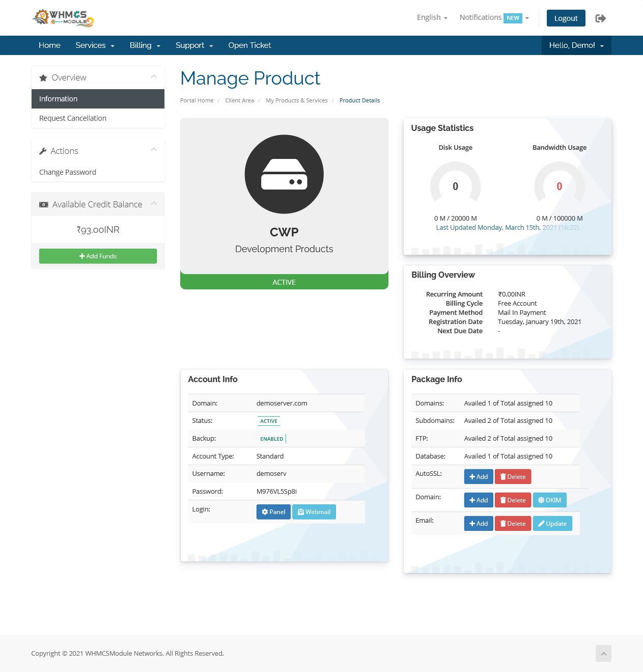Screen dimensions: 643x672
Task: Open the Hello, Demo! account dropdown
Action: pos(576,45)
